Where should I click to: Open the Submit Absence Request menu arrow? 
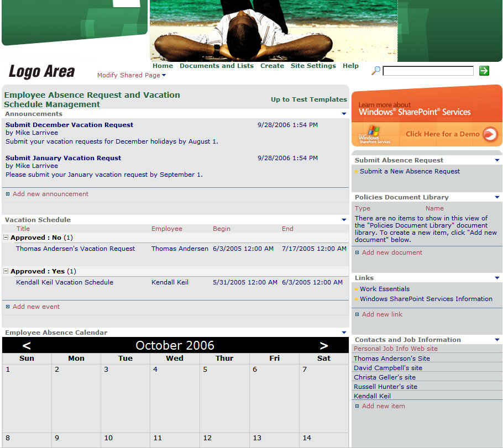tap(497, 160)
